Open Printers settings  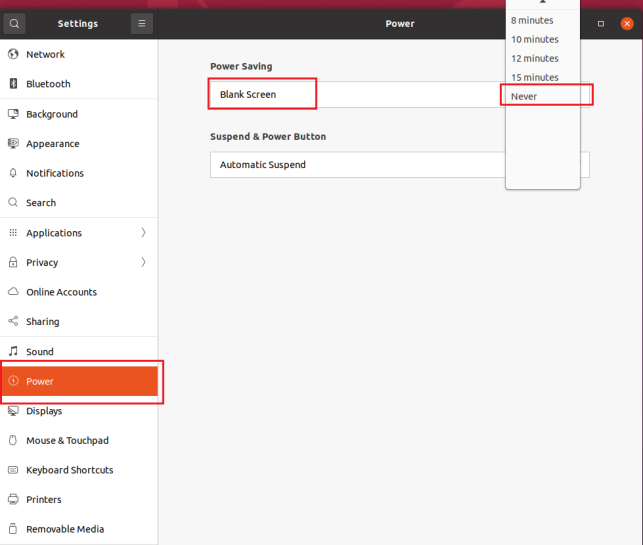[79, 499]
